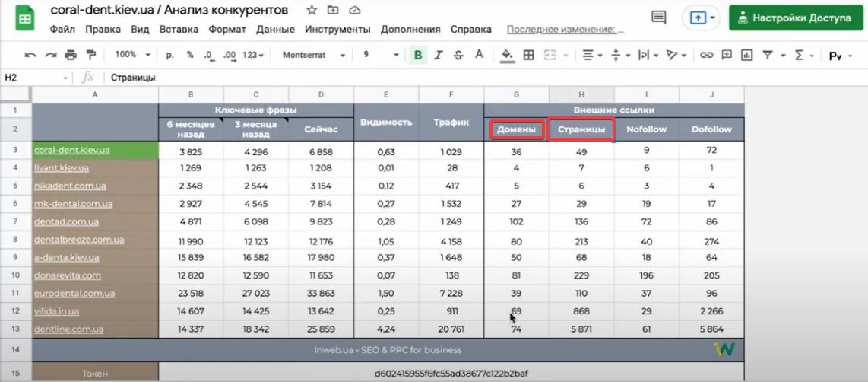Viewport: 868px width, 382px height.
Task: Open the Файл menu
Action: (62, 30)
